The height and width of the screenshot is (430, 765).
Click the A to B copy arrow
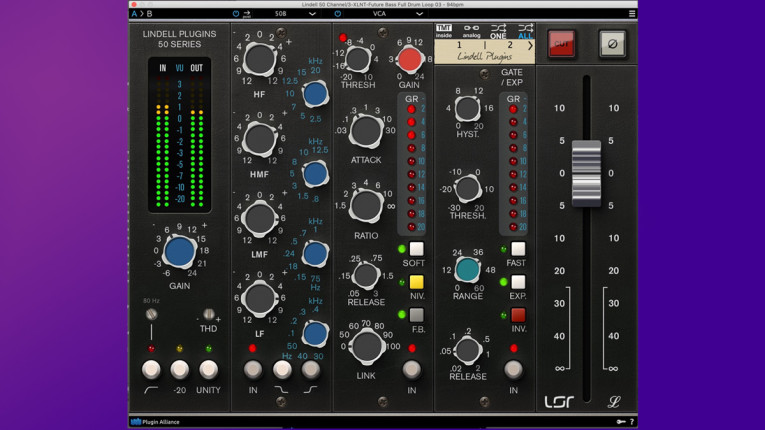[x=142, y=14]
